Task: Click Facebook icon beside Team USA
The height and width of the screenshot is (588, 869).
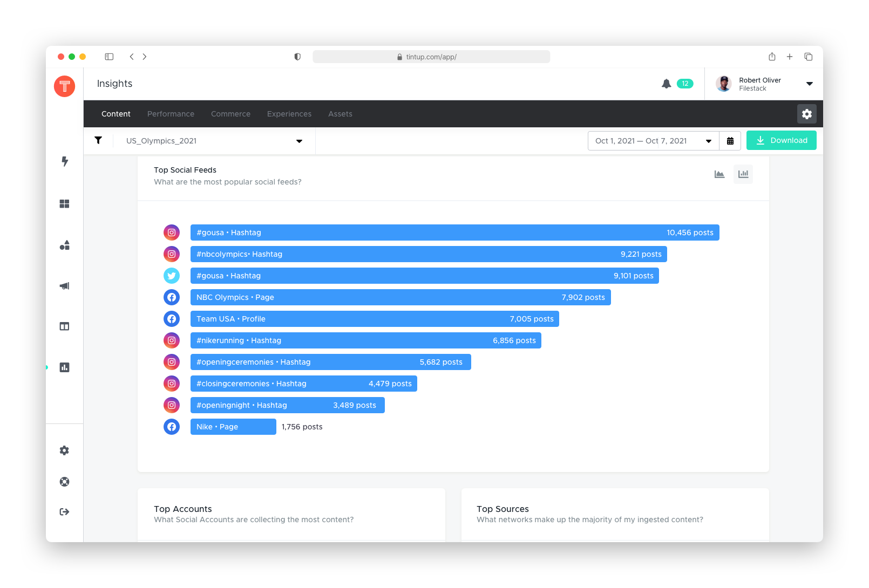Action: 172,319
